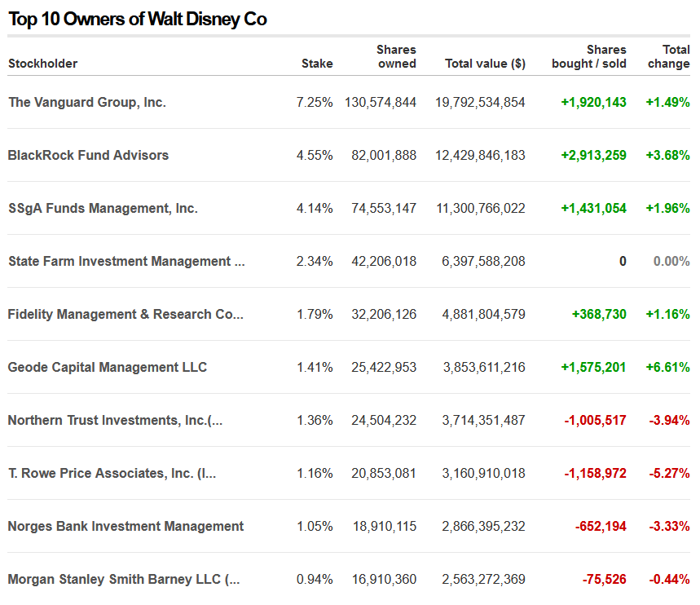The height and width of the screenshot is (605, 700).
Task: Click Northern Trust Investments, Inc. name
Action: pos(115,421)
